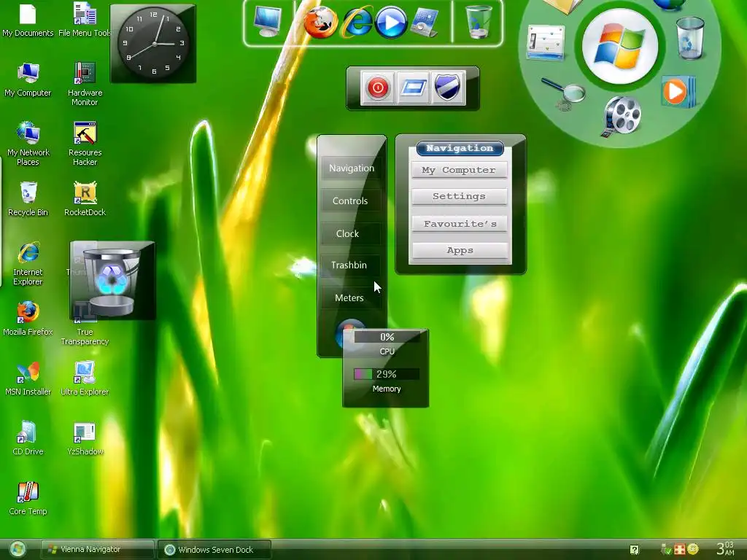Click the Memory usage meter bar

coord(387,374)
